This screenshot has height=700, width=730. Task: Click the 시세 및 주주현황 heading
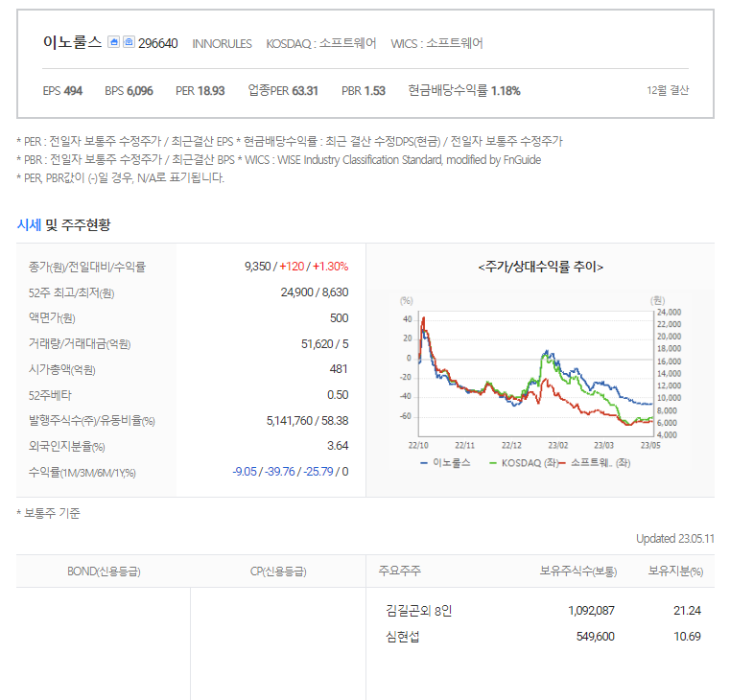coord(63,224)
